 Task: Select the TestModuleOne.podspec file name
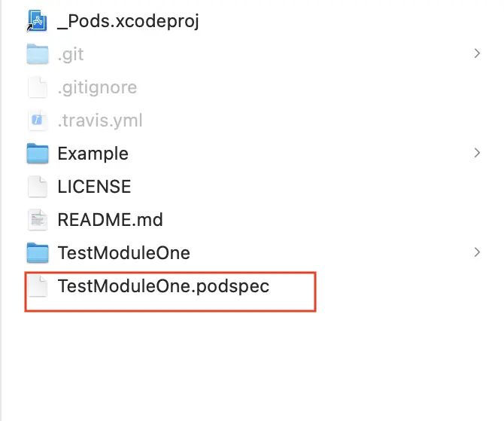click(x=163, y=286)
